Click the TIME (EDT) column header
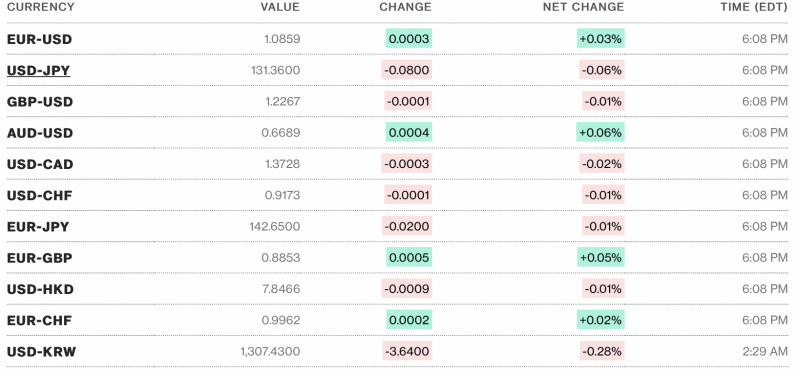Viewport: 800px width, 375px height. [754, 7]
